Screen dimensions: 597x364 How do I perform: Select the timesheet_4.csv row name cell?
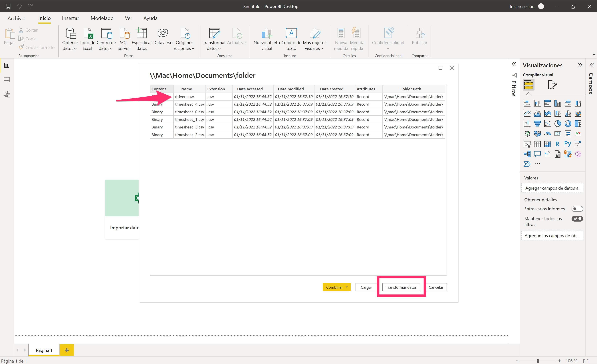pos(189,104)
